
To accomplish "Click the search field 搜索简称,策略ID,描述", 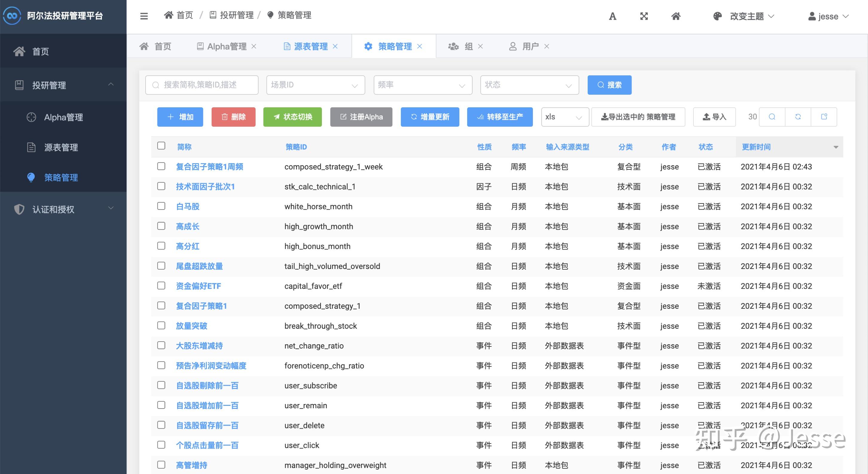I will (202, 85).
